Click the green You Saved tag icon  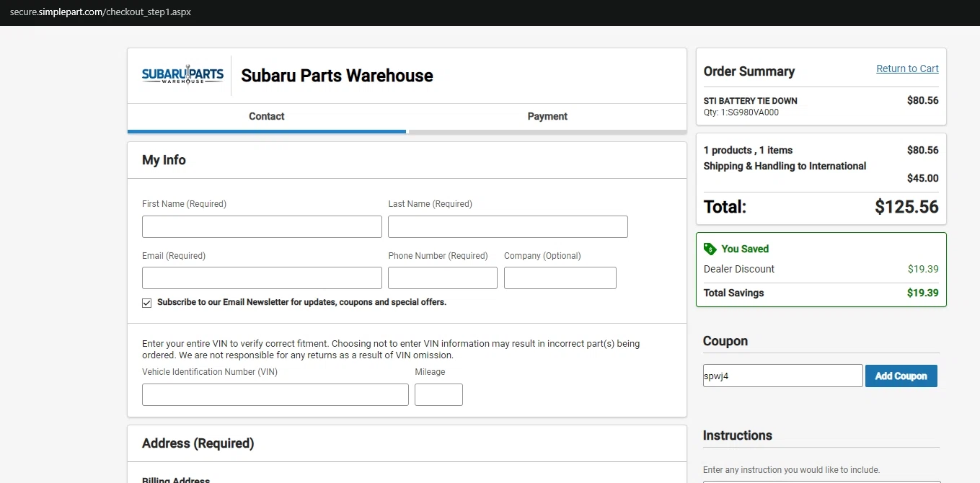point(710,249)
